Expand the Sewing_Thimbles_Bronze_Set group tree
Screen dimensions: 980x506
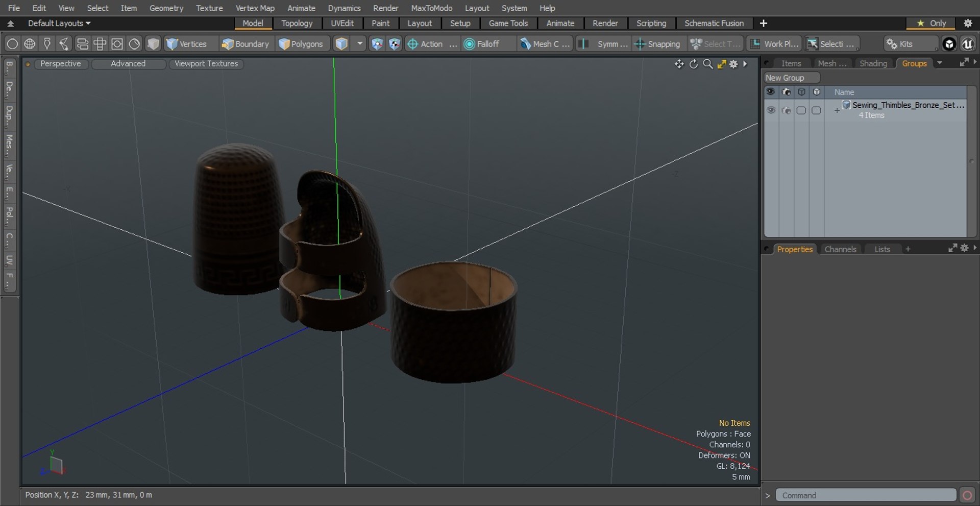click(837, 110)
